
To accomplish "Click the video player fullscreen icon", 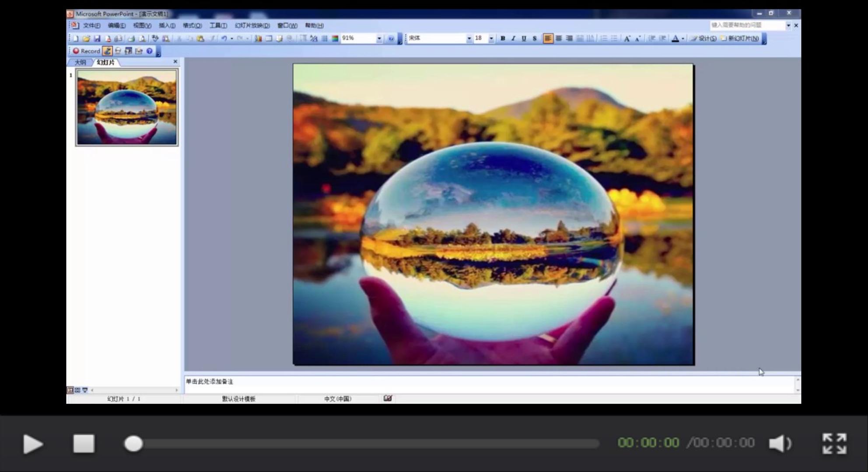I will click(834, 444).
